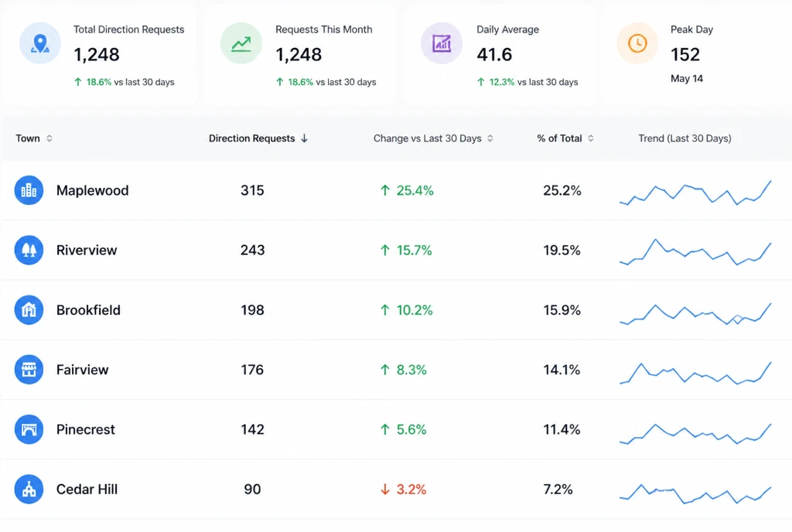Click Pinecrest's 11.4% of total value

[562, 429]
